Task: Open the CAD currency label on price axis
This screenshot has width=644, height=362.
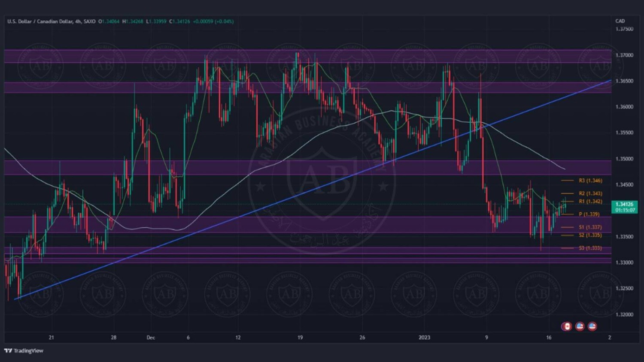Action: pos(620,21)
